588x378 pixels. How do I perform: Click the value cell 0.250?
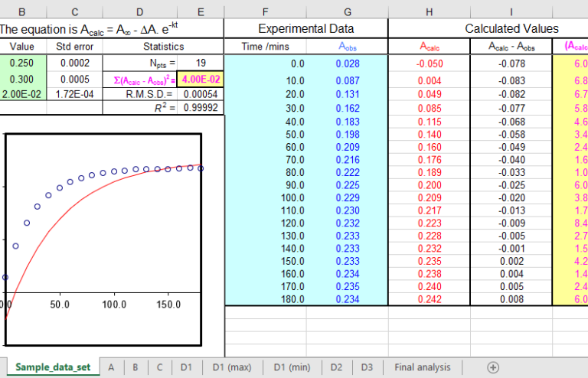[22, 63]
